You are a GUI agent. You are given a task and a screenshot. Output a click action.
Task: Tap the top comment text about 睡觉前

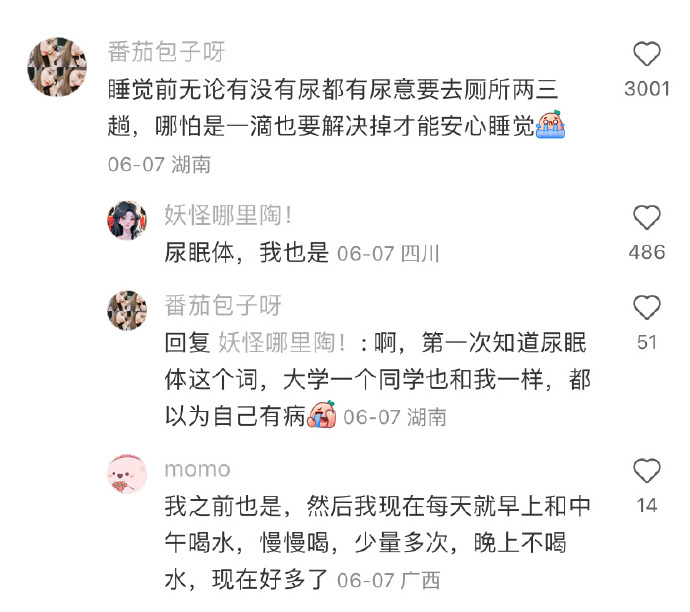(334, 108)
